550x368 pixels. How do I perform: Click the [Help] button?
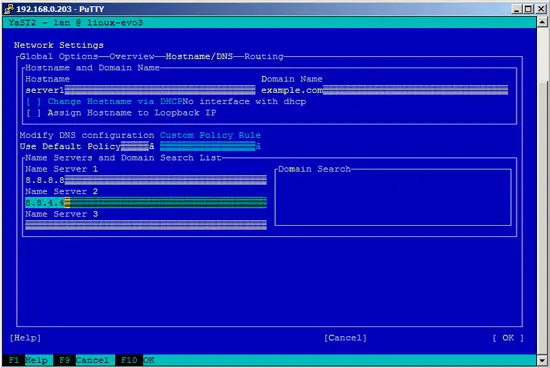pyautogui.click(x=25, y=338)
